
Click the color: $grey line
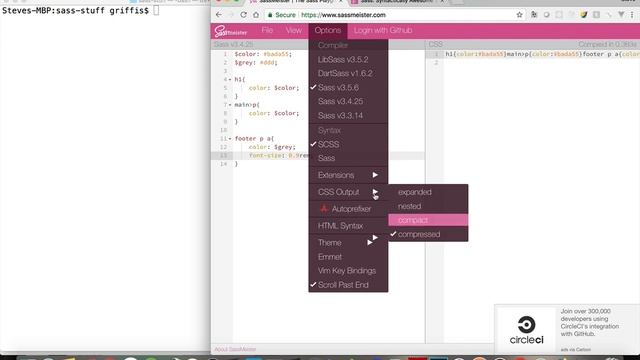pos(272,147)
